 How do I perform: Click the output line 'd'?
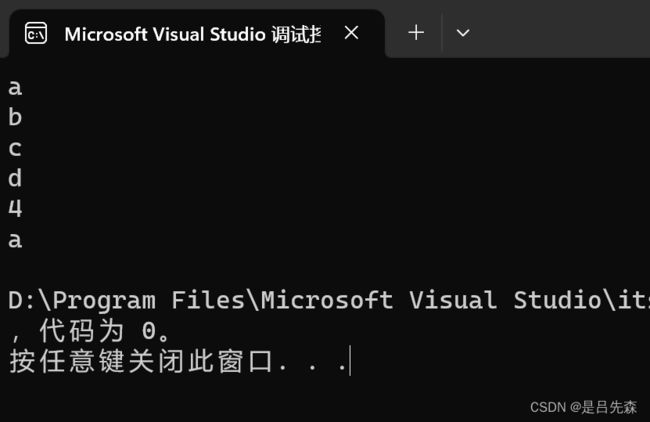(x=15, y=177)
